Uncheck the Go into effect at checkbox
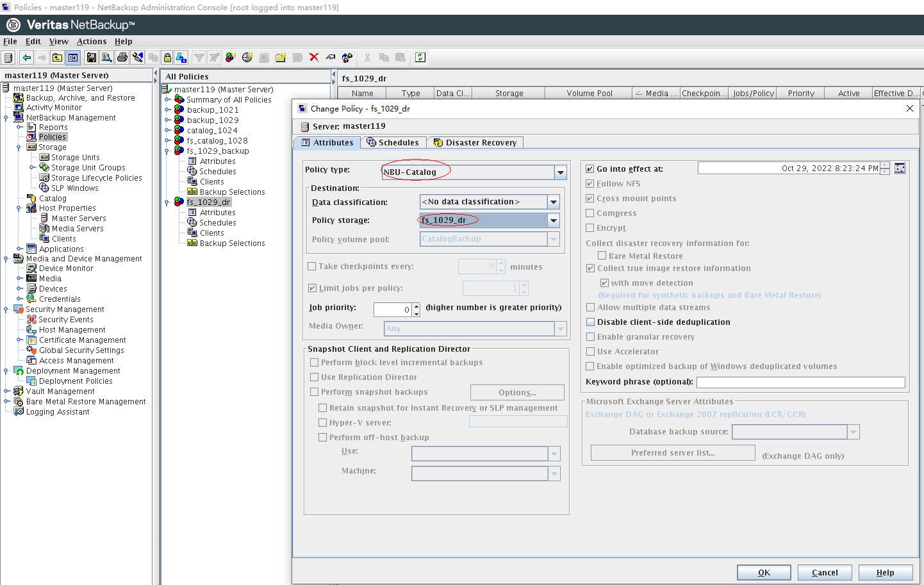This screenshot has height=585, width=924. (590, 169)
